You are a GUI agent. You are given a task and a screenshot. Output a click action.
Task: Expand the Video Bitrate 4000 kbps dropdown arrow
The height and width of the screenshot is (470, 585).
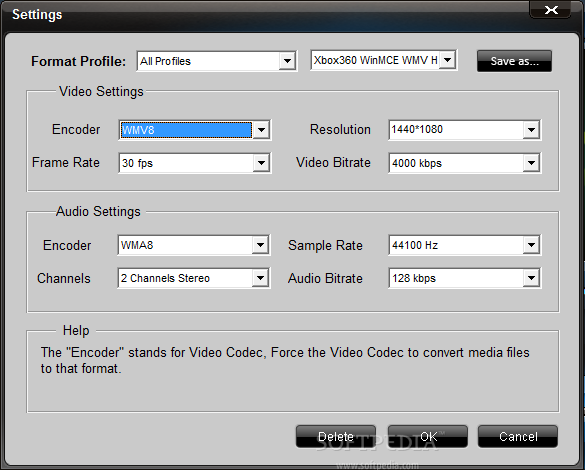(x=531, y=163)
